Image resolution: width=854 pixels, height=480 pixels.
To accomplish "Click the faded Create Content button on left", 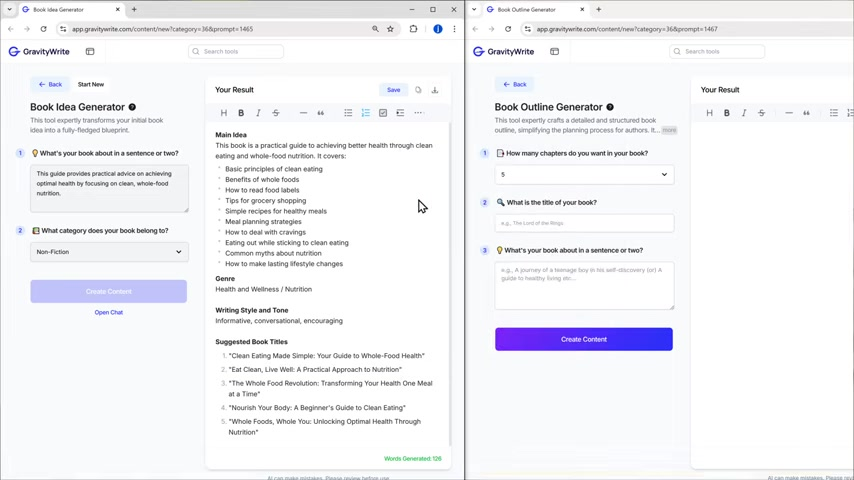I will coord(108,291).
